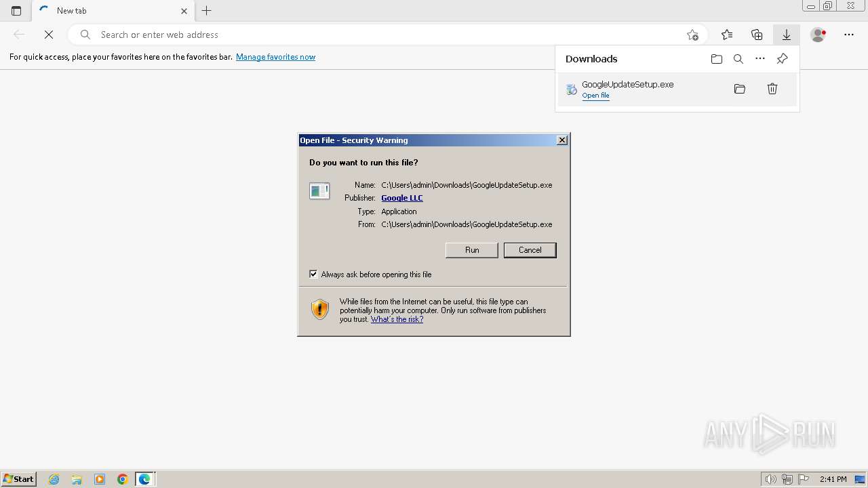868x488 pixels.
Task: Select Microsoft Edge taskbar button
Action: (145, 479)
